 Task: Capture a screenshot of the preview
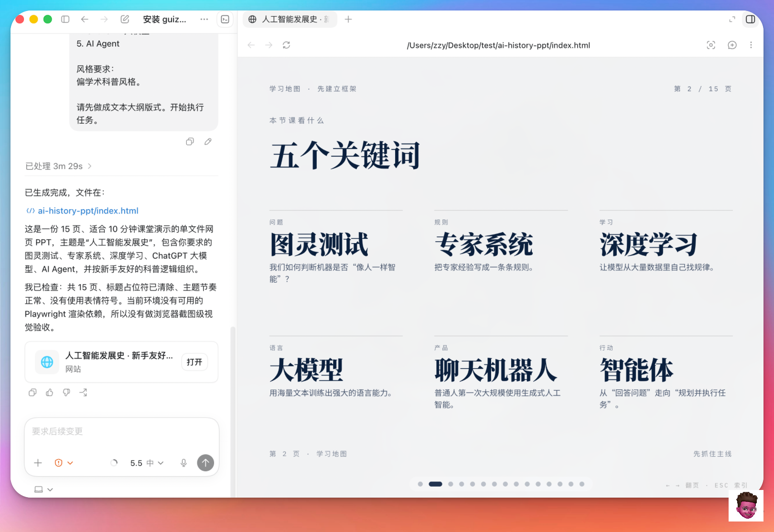pyautogui.click(x=711, y=45)
